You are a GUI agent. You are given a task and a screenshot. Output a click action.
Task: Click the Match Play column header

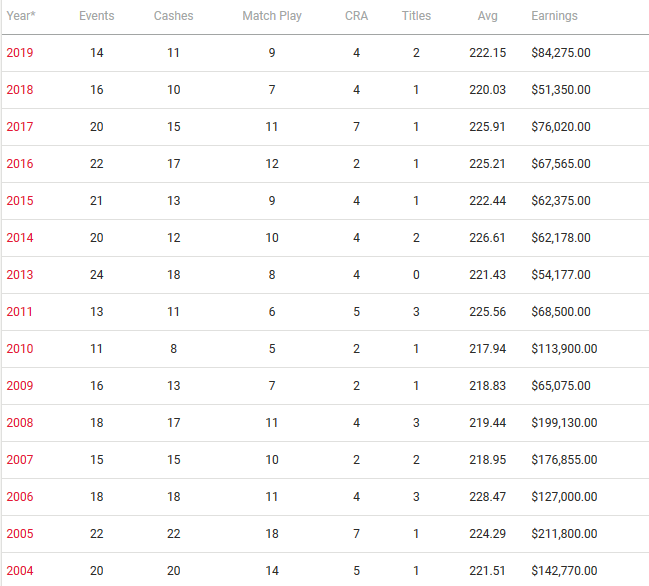tap(272, 16)
